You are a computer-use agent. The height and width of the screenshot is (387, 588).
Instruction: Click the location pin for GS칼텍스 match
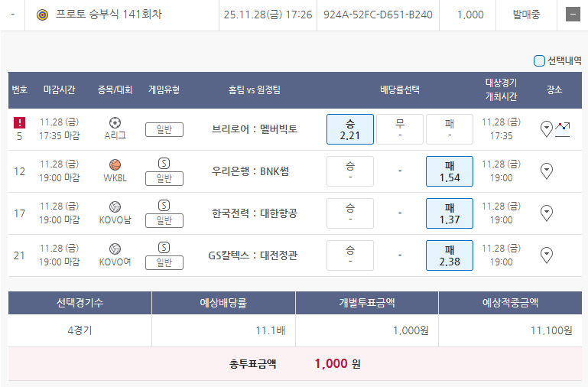click(x=547, y=255)
